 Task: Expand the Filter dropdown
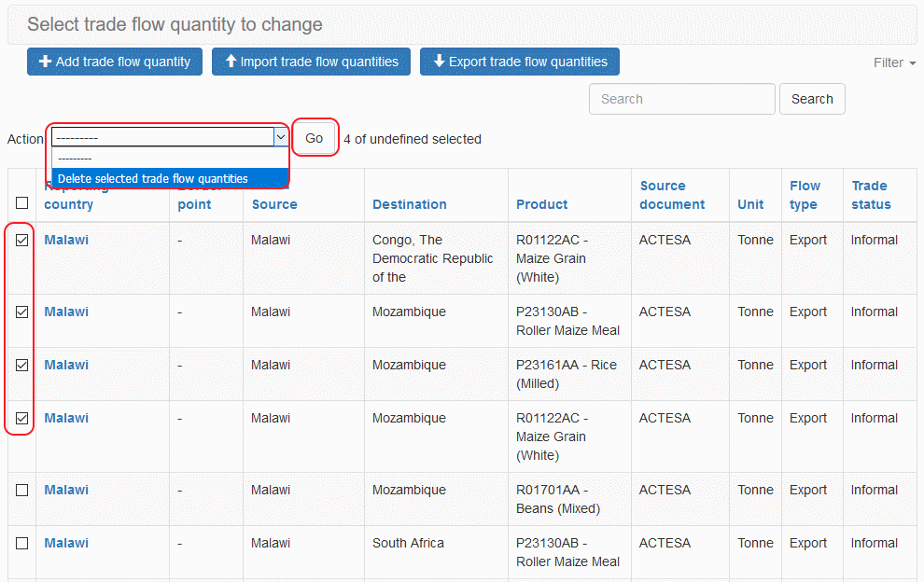pyautogui.click(x=894, y=62)
